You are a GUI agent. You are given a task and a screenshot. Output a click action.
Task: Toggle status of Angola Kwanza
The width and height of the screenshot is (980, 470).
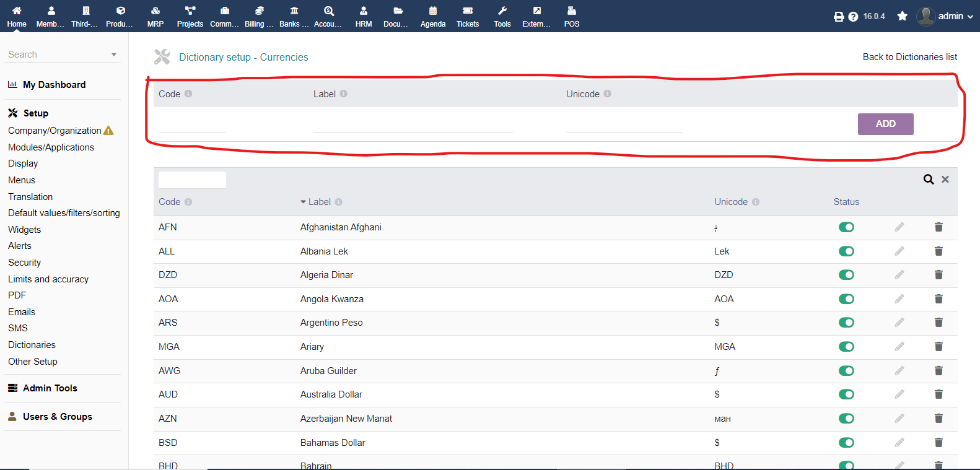tap(846, 298)
